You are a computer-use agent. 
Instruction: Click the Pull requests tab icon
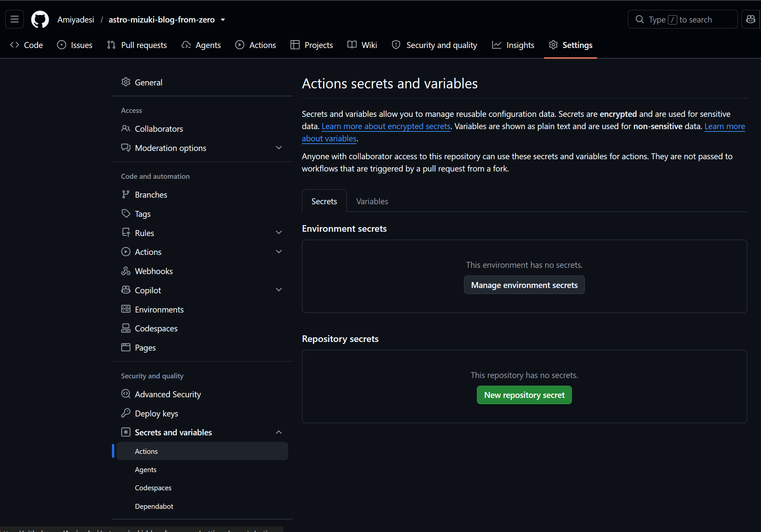pyautogui.click(x=111, y=45)
